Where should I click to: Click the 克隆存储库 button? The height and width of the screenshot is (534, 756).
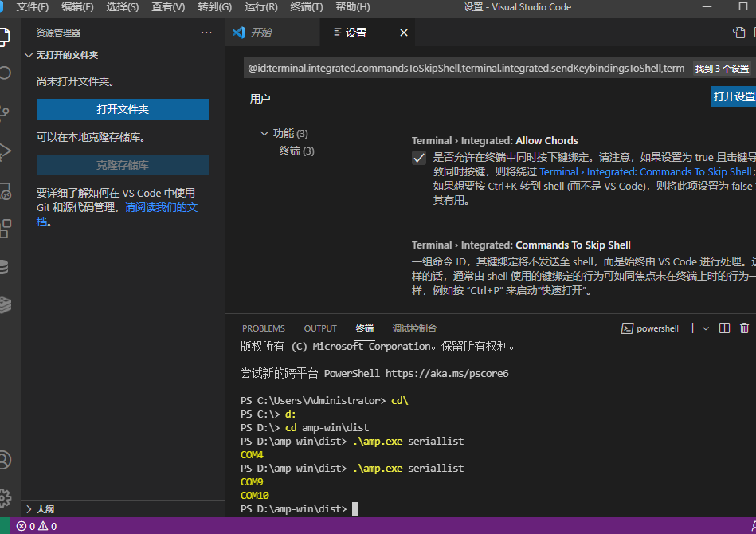[123, 165]
